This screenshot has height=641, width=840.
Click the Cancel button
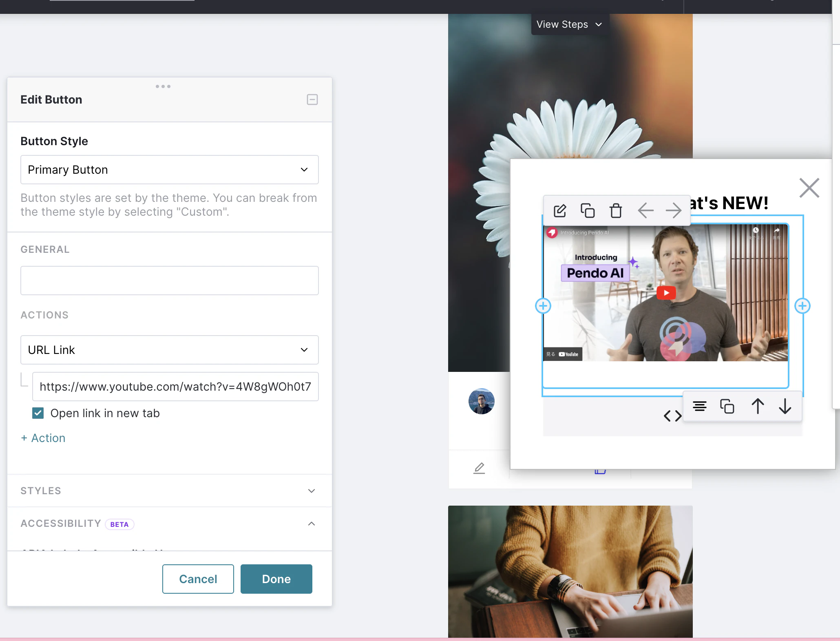[x=198, y=579]
